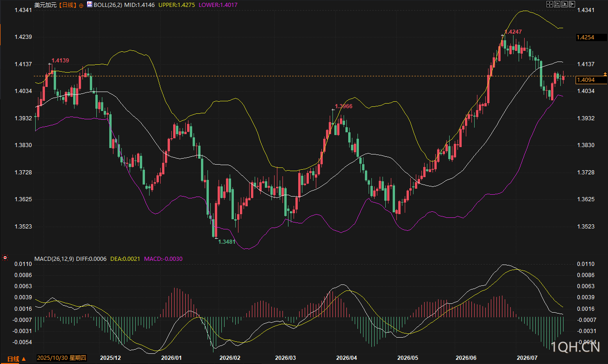Click the DEA:0.0021 readout
Screen dimensions: 608x364
(125, 258)
